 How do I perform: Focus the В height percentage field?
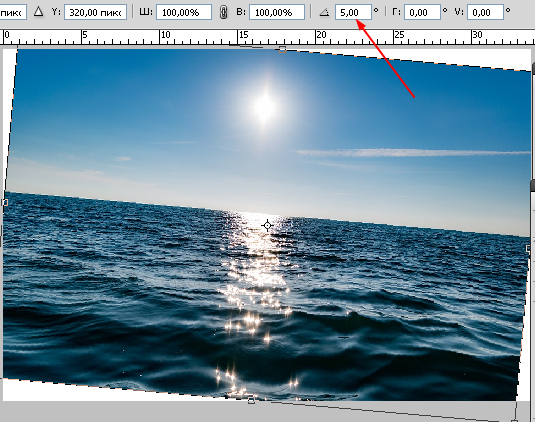277,12
